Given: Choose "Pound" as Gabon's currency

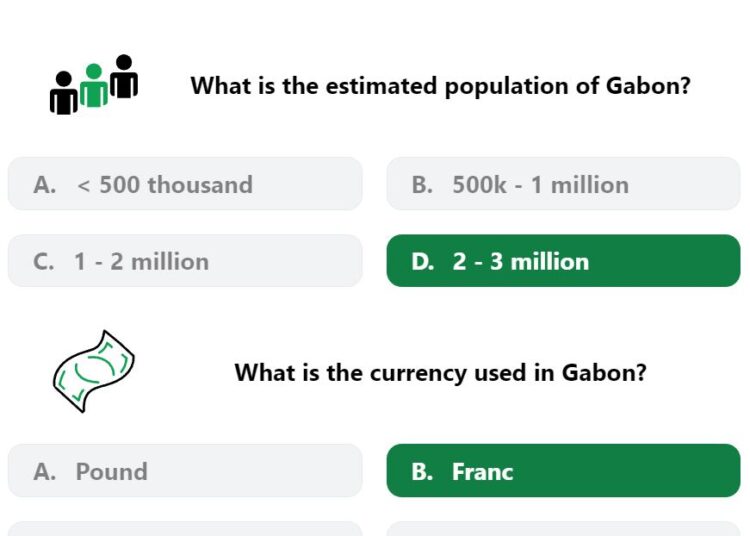Looking at the screenshot, I should 185,471.
